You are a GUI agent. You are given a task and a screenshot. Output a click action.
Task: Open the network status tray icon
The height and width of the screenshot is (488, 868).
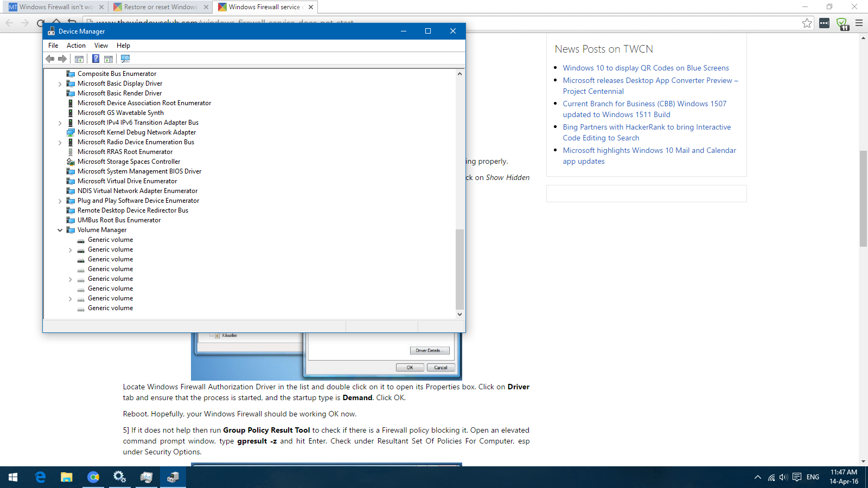(x=771, y=477)
